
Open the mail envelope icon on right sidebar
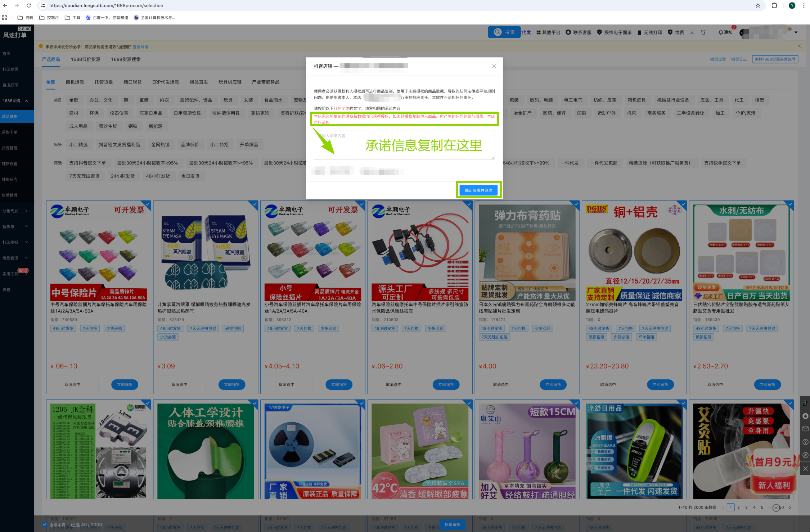pos(805,429)
